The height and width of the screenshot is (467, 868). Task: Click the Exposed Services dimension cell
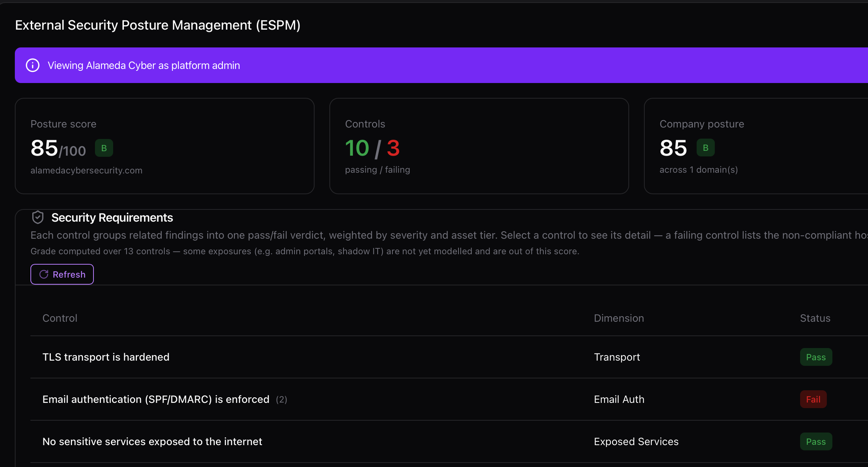tap(636, 441)
